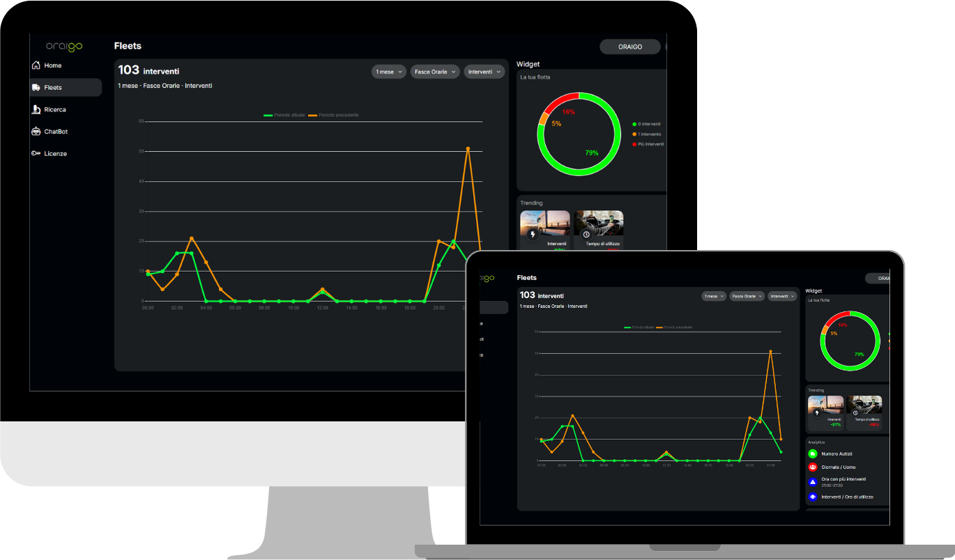
Task: Select the ChatBot menu label on the monitor
Action: (56, 132)
